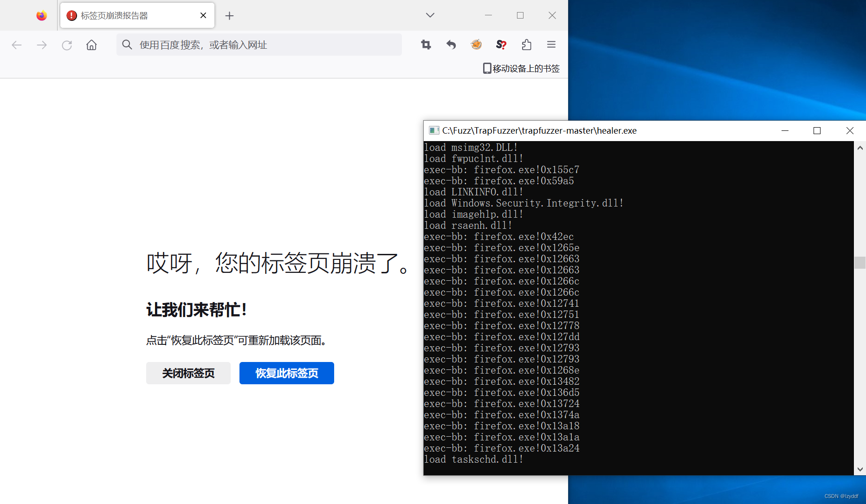The width and height of the screenshot is (866, 504).
Task: Click the undo arrow toolbar icon
Action: pyautogui.click(x=451, y=45)
